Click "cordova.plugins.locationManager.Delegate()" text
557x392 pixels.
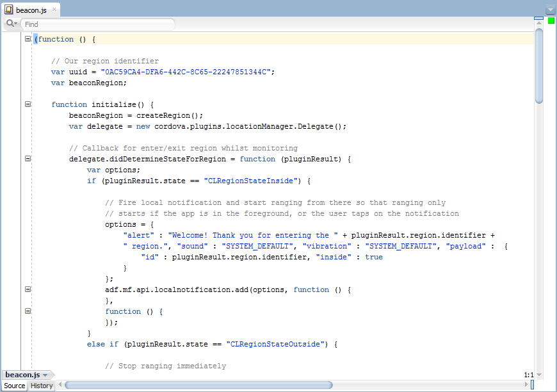pos(248,127)
